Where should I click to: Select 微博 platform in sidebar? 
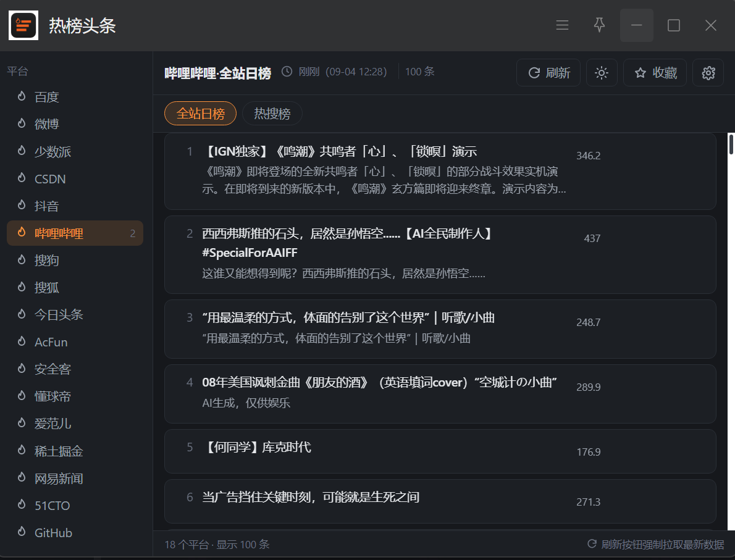tap(75, 124)
